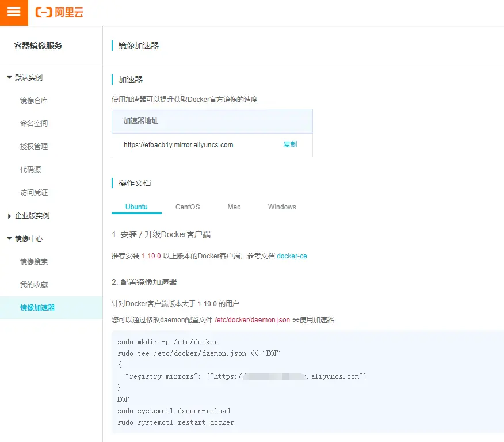Open the docker-ce documentation link

coord(292,256)
